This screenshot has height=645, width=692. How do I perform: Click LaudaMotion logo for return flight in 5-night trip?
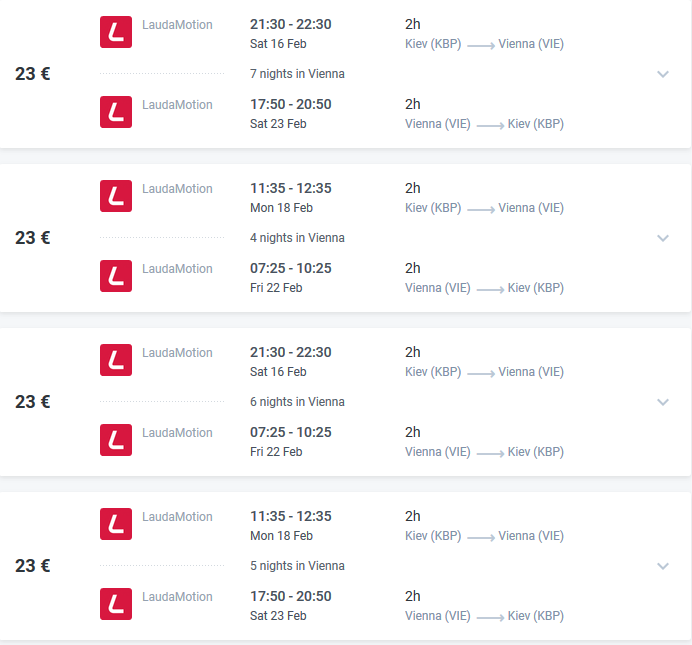tap(116, 604)
